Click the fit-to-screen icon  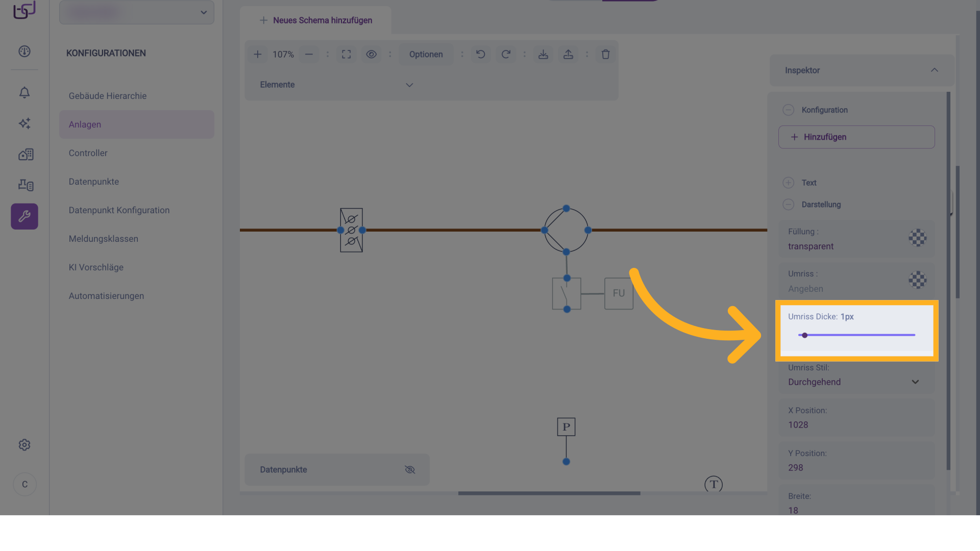coord(346,54)
